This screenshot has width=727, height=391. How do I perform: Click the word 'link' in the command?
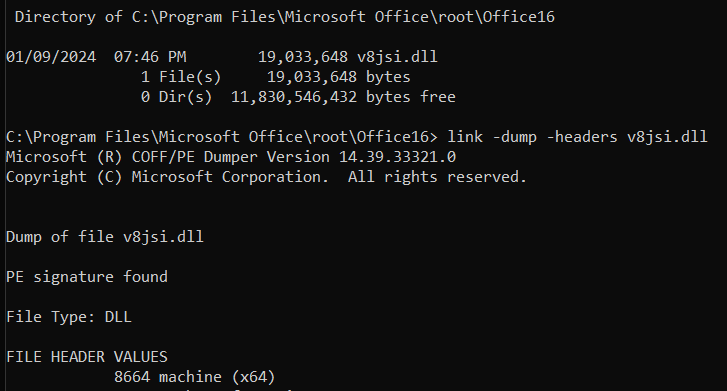pyautogui.click(x=465, y=137)
